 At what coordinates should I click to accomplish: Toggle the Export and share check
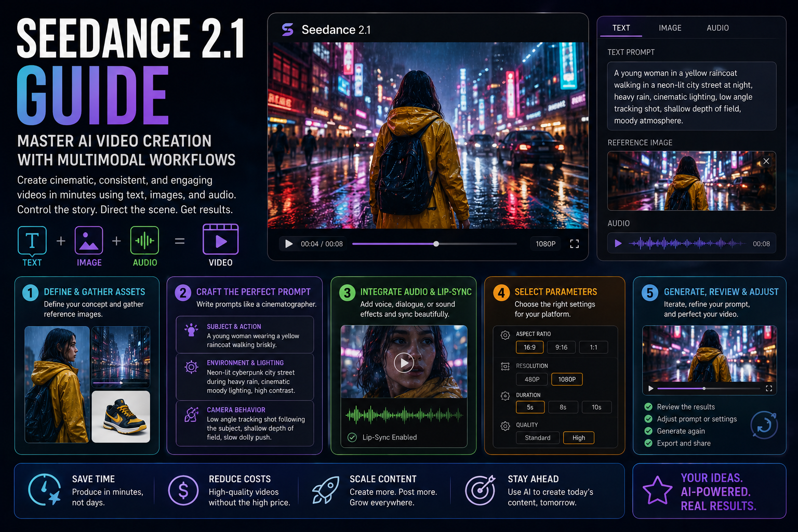pos(648,443)
